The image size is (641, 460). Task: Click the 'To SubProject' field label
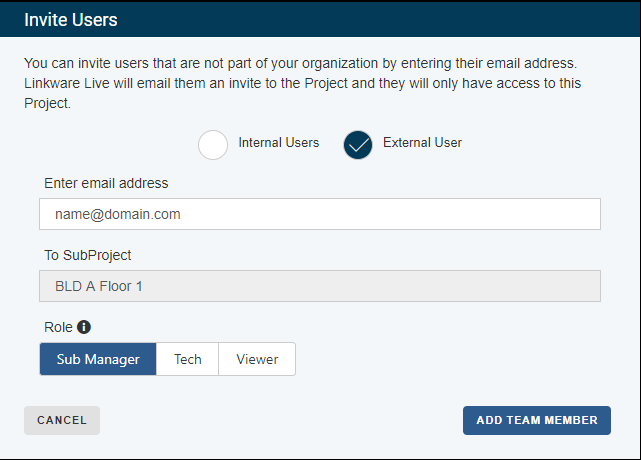click(x=87, y=255)
